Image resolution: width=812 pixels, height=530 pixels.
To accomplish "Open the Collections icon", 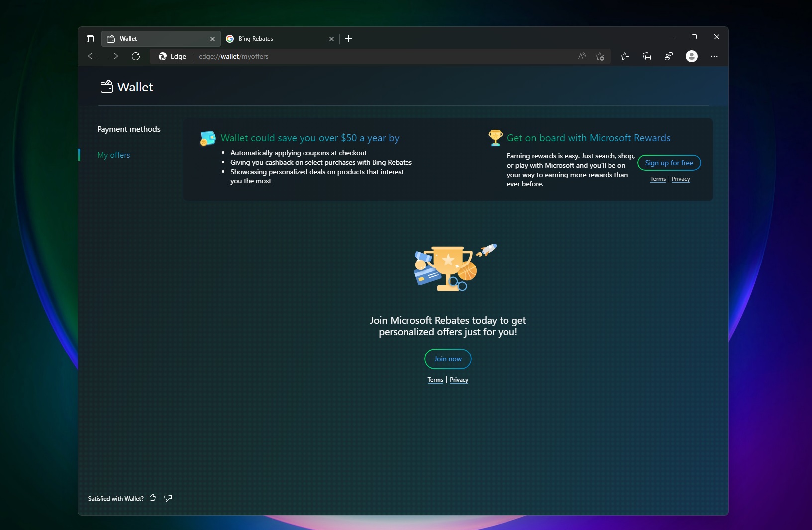I will 647,56.
